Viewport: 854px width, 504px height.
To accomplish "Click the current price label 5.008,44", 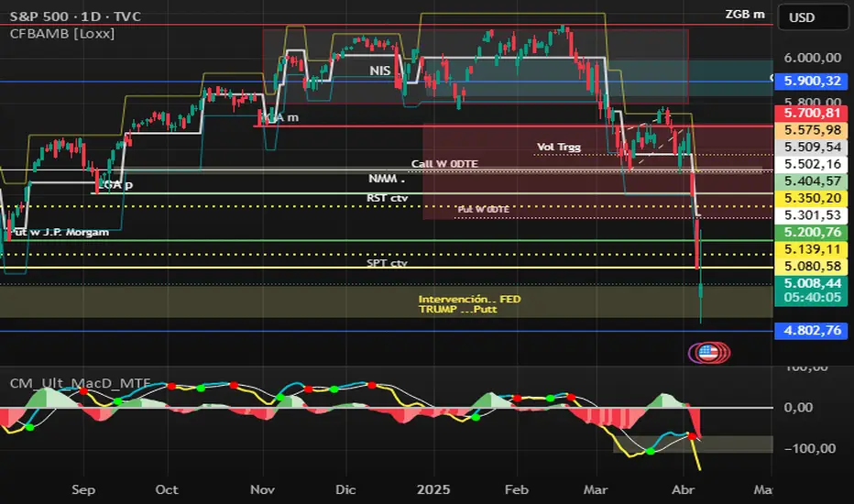I will tap(812, 283).
